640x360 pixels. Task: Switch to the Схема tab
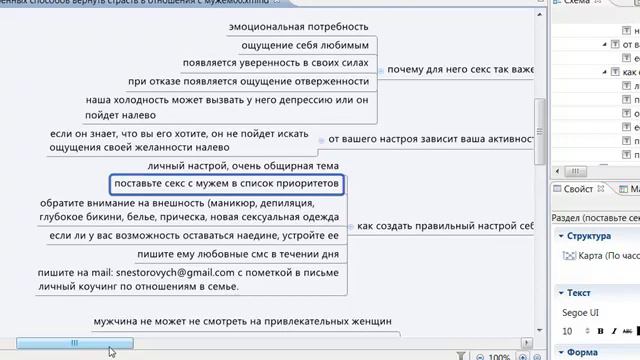(x=577, y=2)
